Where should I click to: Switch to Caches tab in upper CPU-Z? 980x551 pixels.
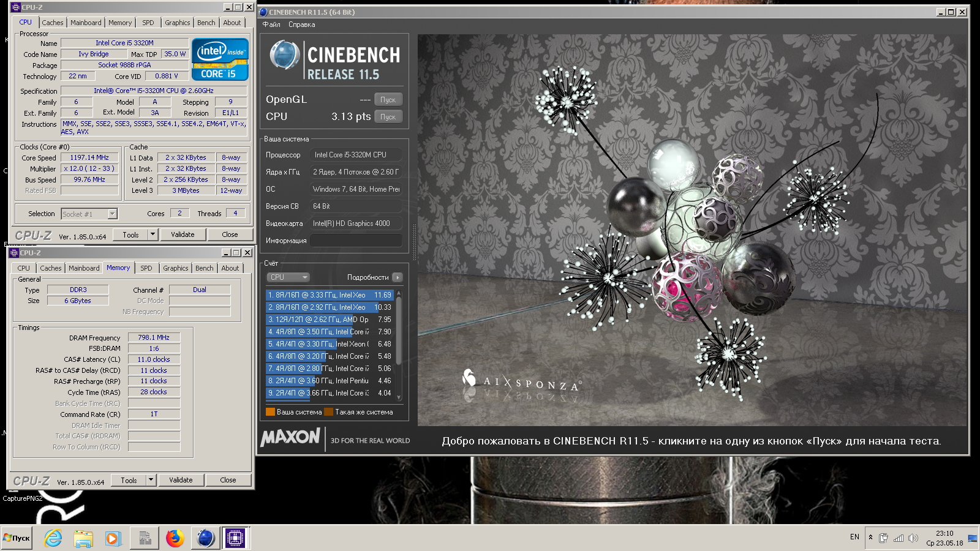pyautogui.click(x=53, y=23)
